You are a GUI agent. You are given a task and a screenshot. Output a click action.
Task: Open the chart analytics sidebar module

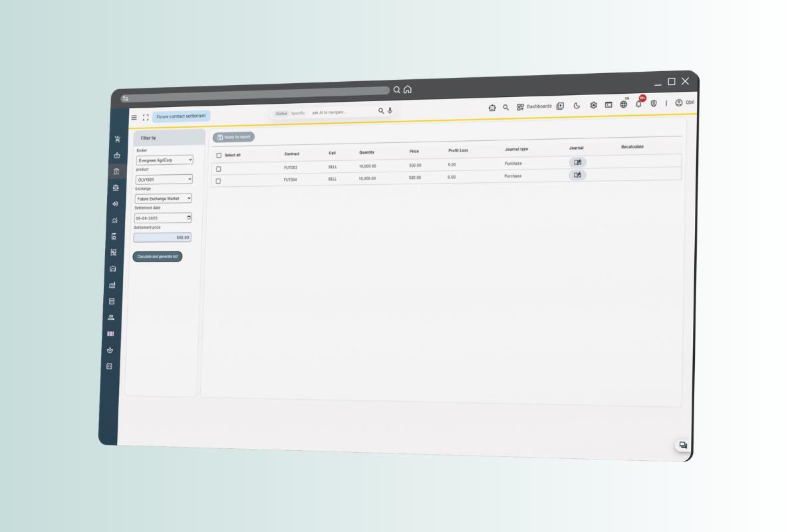tap(114, 220)
